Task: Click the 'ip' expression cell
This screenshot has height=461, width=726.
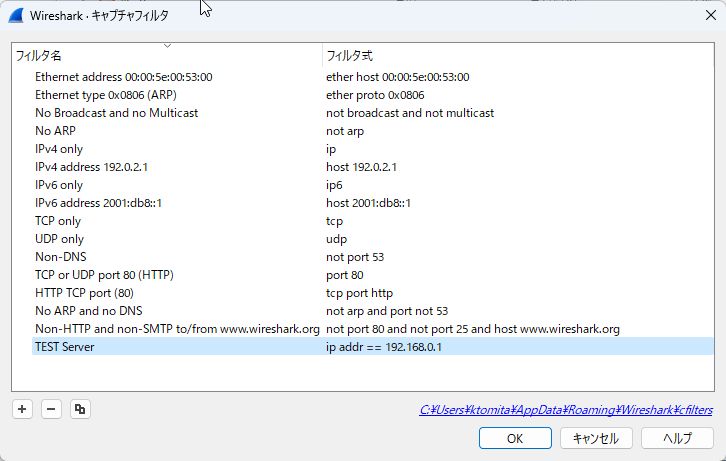Action: pos(331,149)
